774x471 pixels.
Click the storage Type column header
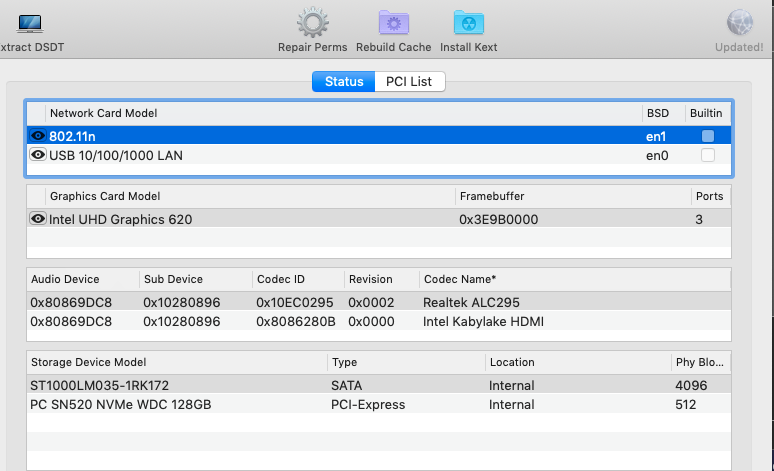[x=406, y=362]
